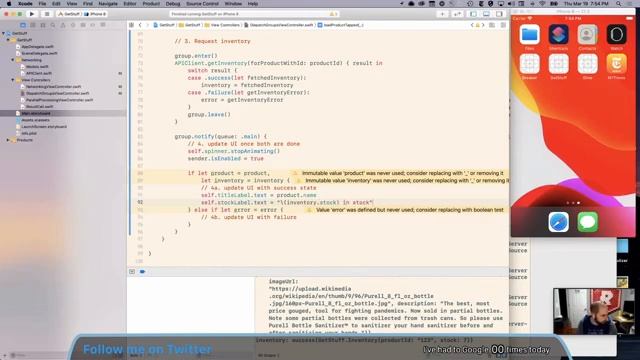Open Contacts app in iPhone simulator
This screenshot has width=640, height=360.
[x=587, y=35]
